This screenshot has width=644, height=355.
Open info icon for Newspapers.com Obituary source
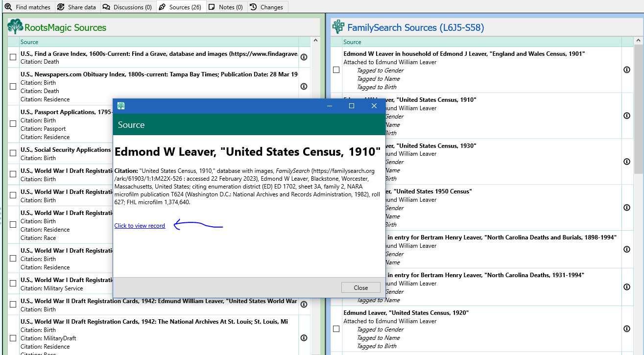point(304,87)
